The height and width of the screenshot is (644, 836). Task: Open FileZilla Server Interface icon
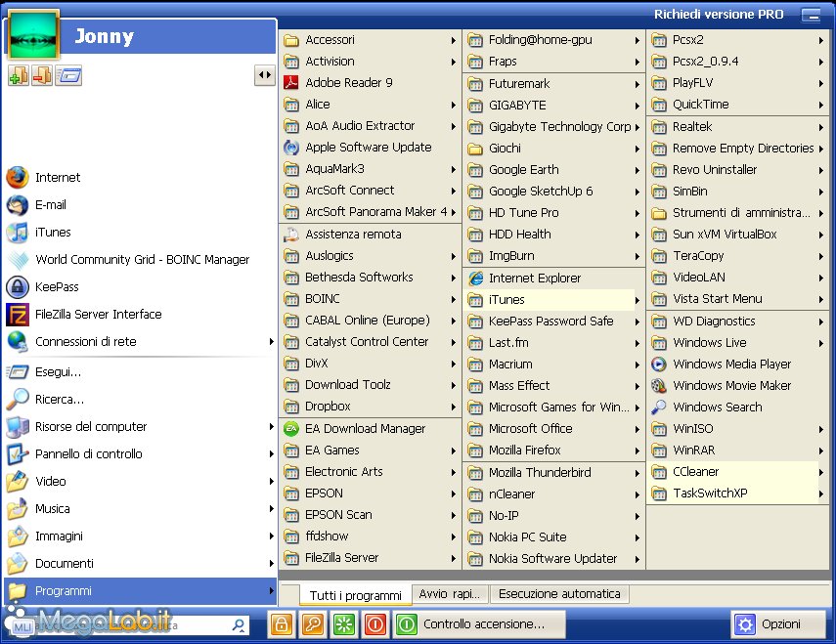[x=17, y=315]
